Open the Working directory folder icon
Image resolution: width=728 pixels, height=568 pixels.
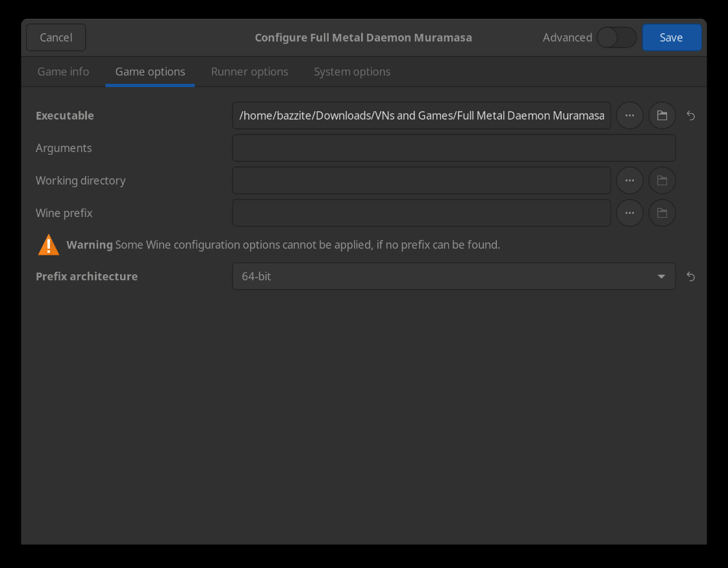coord(662,181)
